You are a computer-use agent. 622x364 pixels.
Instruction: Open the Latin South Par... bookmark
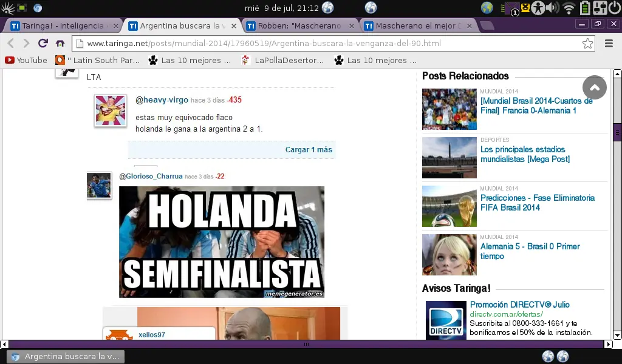[x=98, y=60]
